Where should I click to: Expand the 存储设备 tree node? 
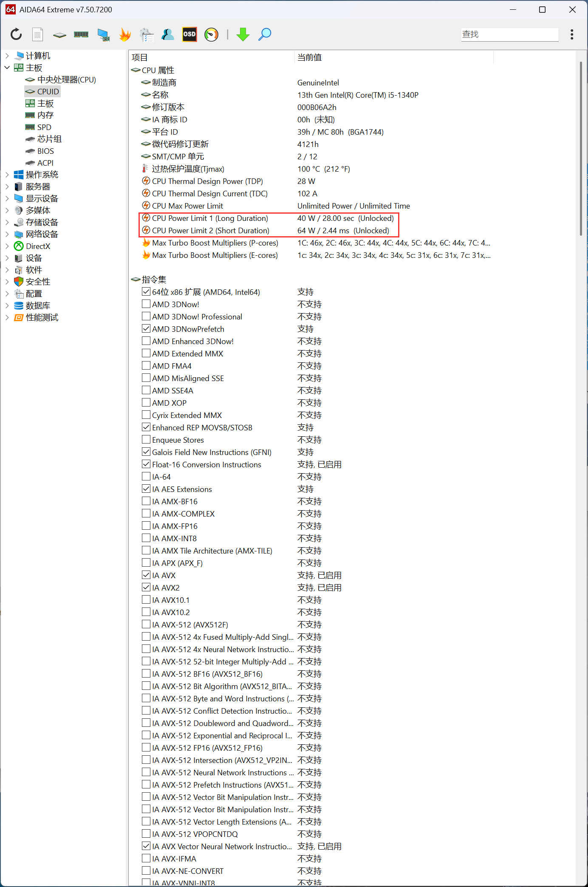point(7,222)
